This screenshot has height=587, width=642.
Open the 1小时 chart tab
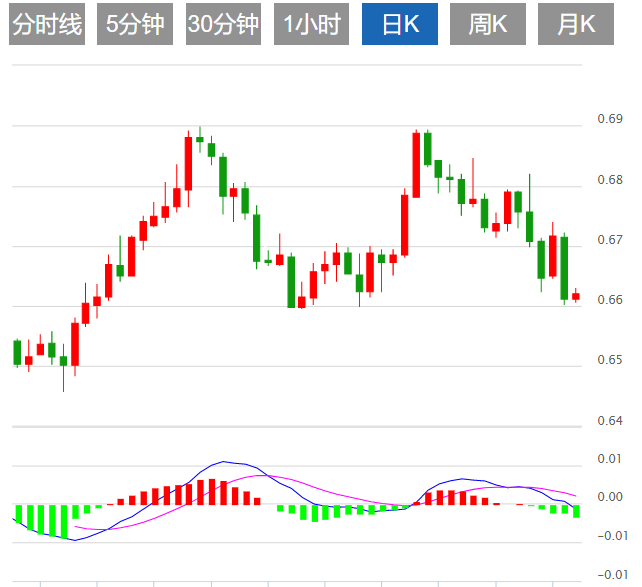tap(311, 24)
